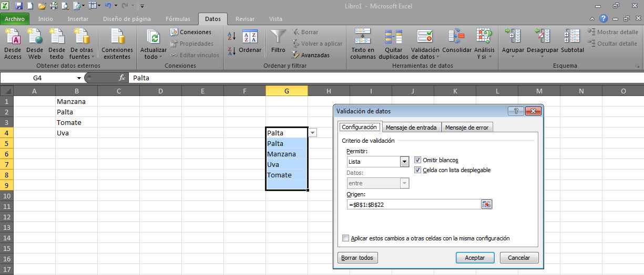Screen dimensions: 644x275
Task: Click the Consolidar icon
Action: [x=456, y=37]
